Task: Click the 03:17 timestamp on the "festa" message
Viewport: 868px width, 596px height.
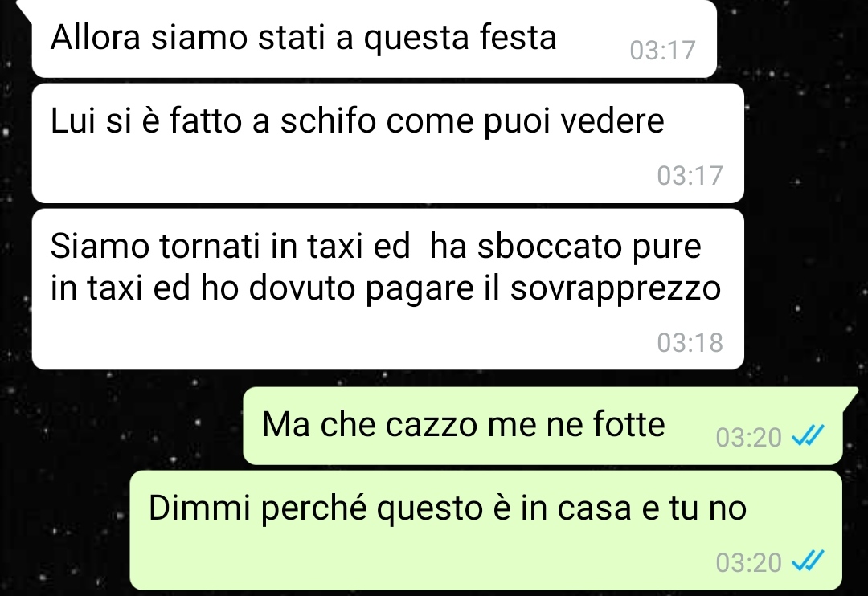Action: coord(662,51)
